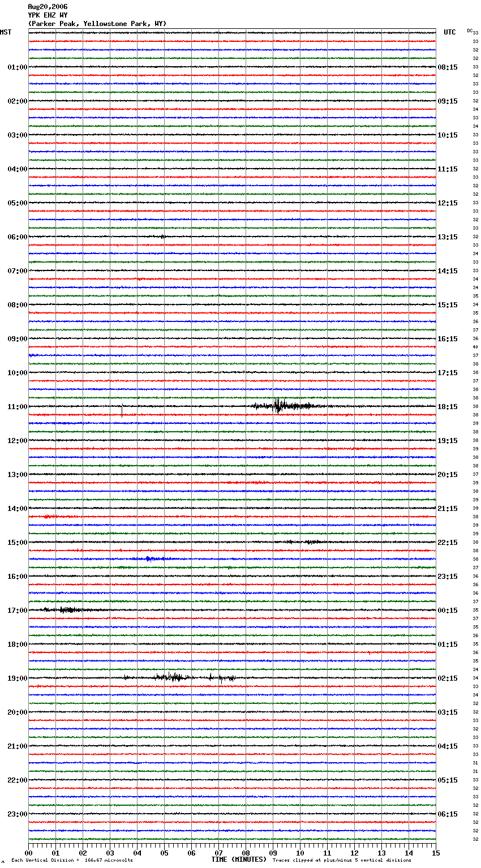This screenshot has height=868, width=481.
Task: Click the 20:15 UTC time label
Action: [448, 475]
